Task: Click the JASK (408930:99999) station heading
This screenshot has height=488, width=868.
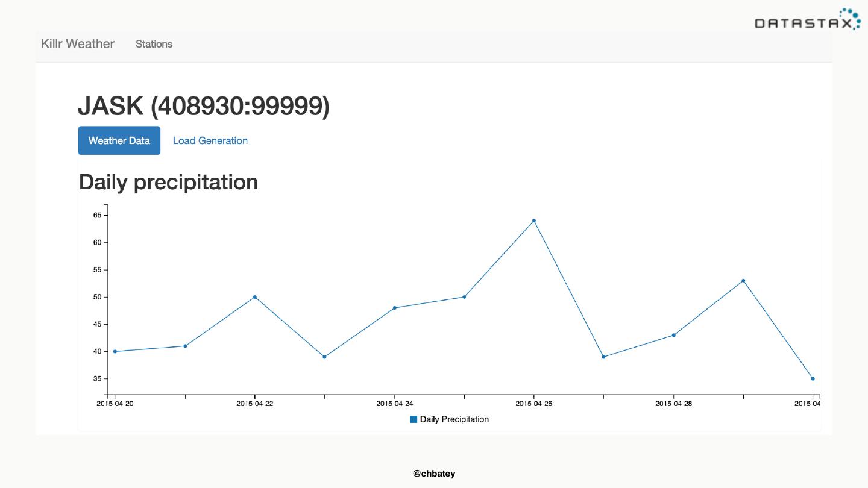Action: pyautogui.click(x=204, y=107)
